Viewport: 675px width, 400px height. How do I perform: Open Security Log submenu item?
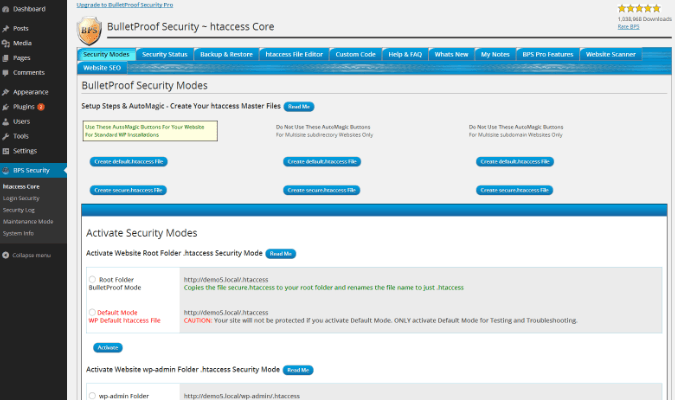pyautogui.click(x=19, y=210)
